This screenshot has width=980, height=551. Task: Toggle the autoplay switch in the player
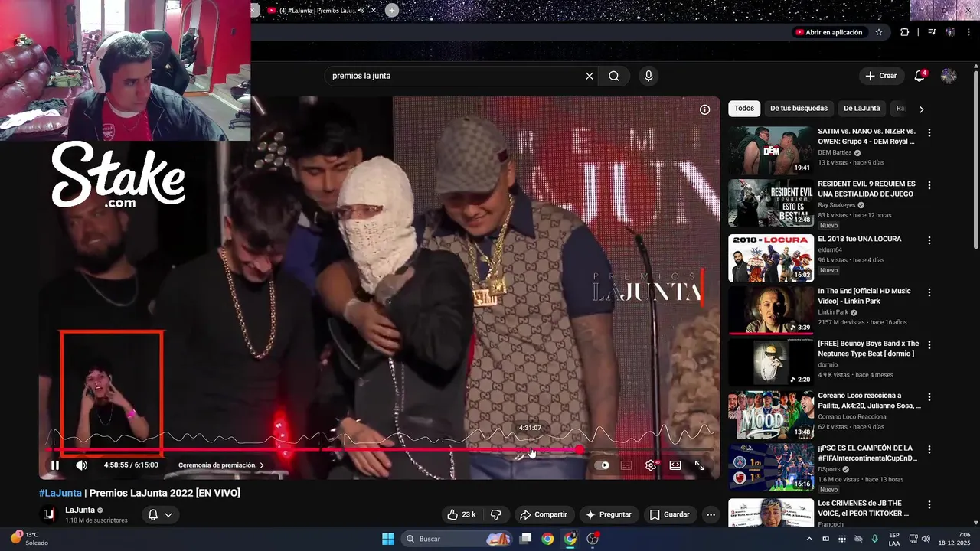click(x=603, y=465)
